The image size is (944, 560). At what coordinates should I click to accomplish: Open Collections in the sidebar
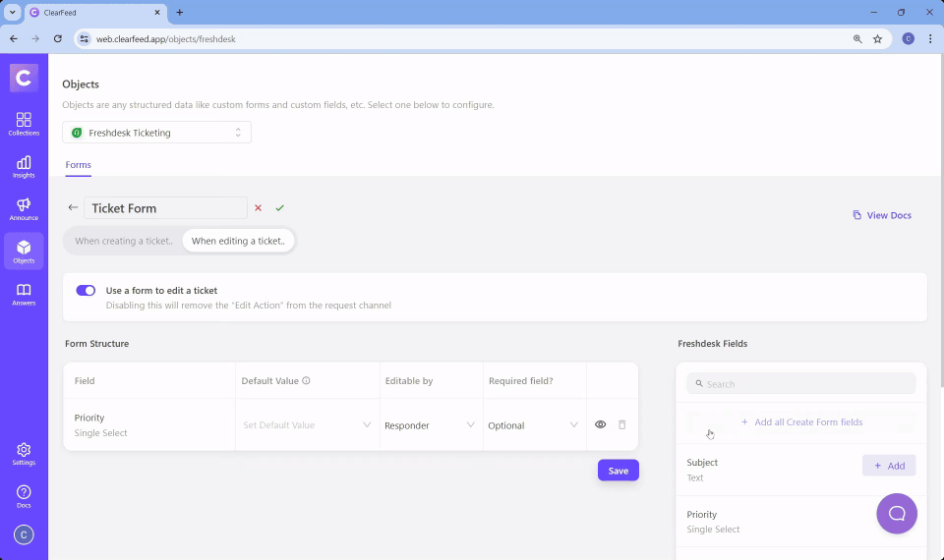coord(24,124)
